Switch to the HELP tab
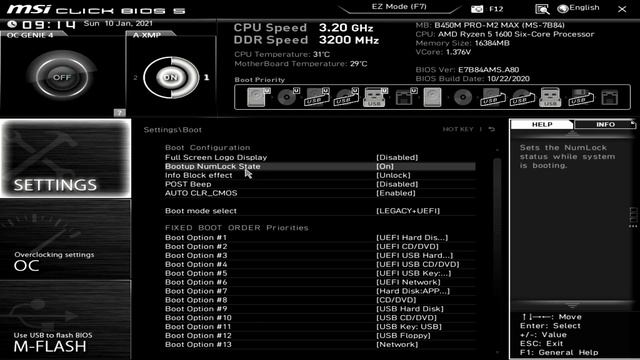Screen dimensions: 640x360 tap(542, 124)
